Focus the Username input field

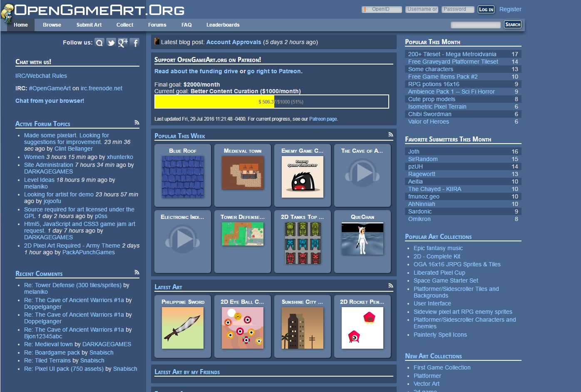pos(422,9)
